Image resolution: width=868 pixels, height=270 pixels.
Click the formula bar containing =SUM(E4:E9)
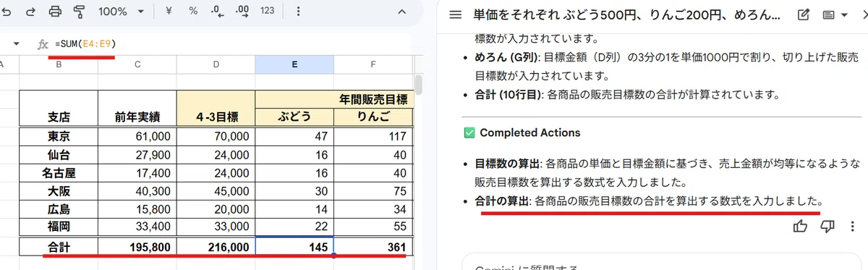231,44
